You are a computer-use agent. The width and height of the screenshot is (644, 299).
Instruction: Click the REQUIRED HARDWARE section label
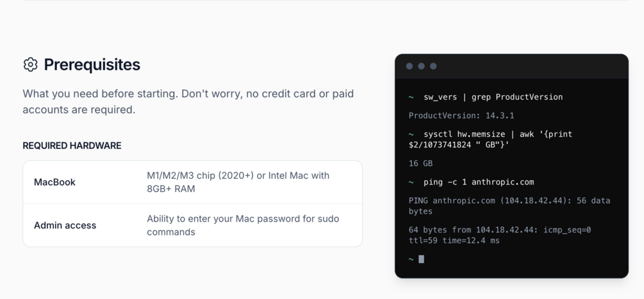(72, 145)
